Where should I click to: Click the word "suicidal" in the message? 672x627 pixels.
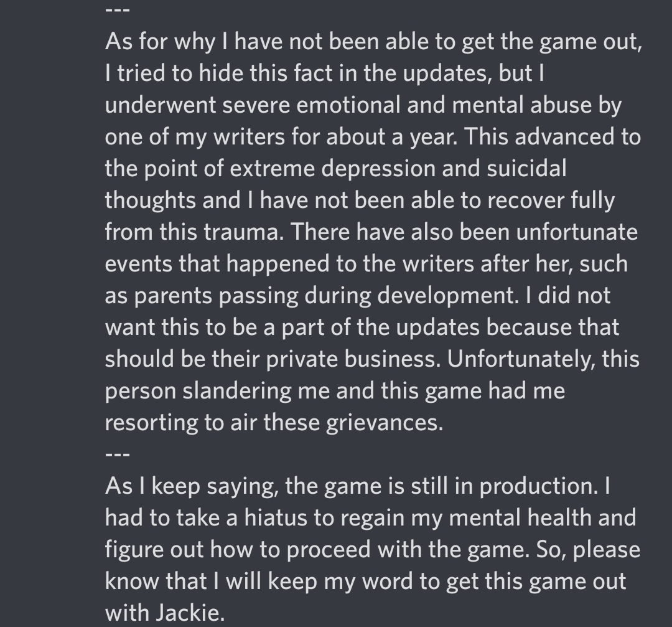527,168
